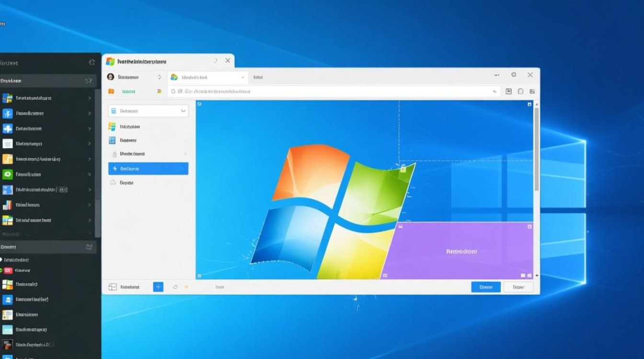Screen dimensions: 644x359
Task: Open the dropdown arrow on the active browser tab
Action: [243, 77]
